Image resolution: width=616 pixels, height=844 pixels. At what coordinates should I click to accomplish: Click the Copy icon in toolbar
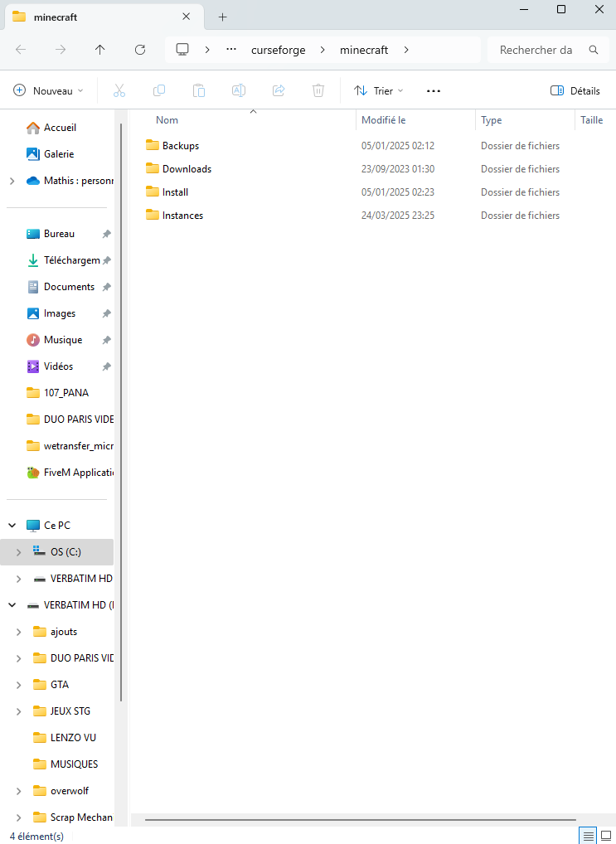159,90
